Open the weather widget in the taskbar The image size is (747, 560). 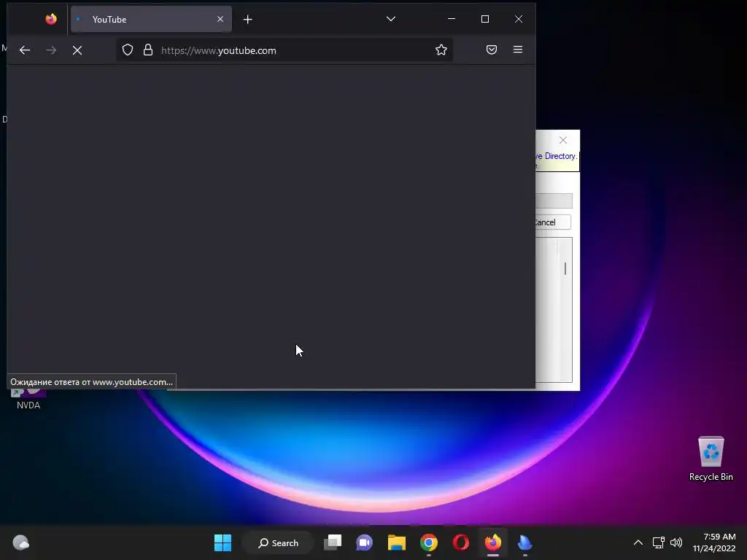[20, 542]
